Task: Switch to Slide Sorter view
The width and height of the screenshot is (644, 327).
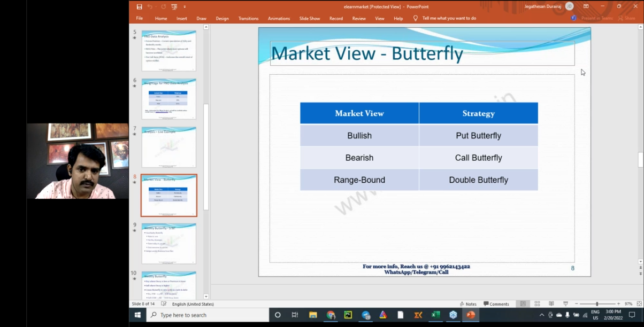Action: (x=537, y=303)
